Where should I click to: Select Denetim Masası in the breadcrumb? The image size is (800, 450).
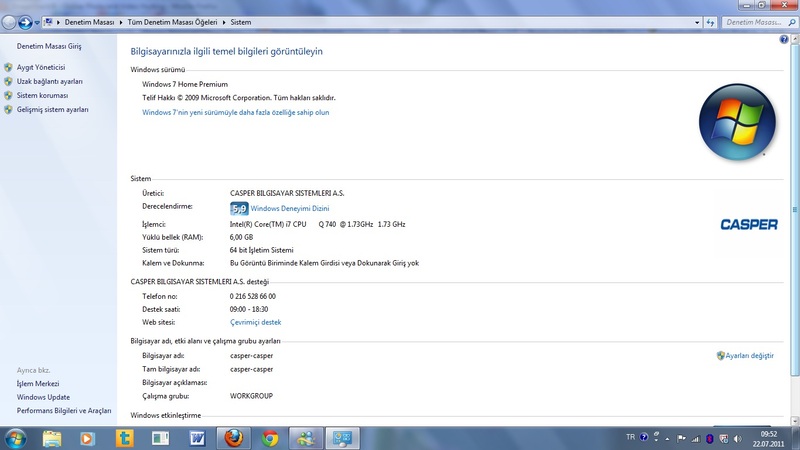pyautogui.click(x=89, y=22)
